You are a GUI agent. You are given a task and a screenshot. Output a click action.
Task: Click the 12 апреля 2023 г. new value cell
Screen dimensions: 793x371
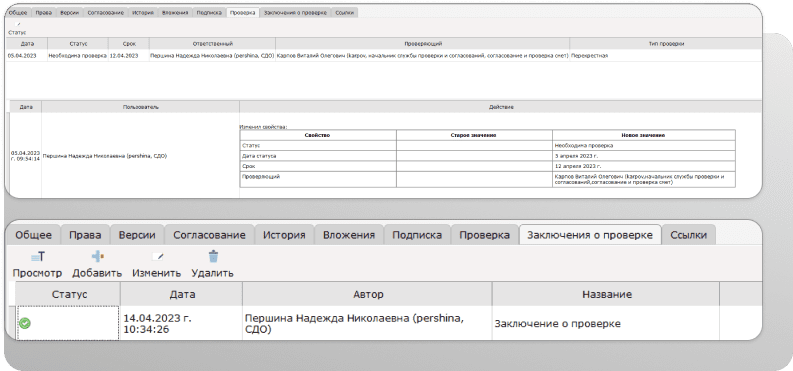coord(644,166)
